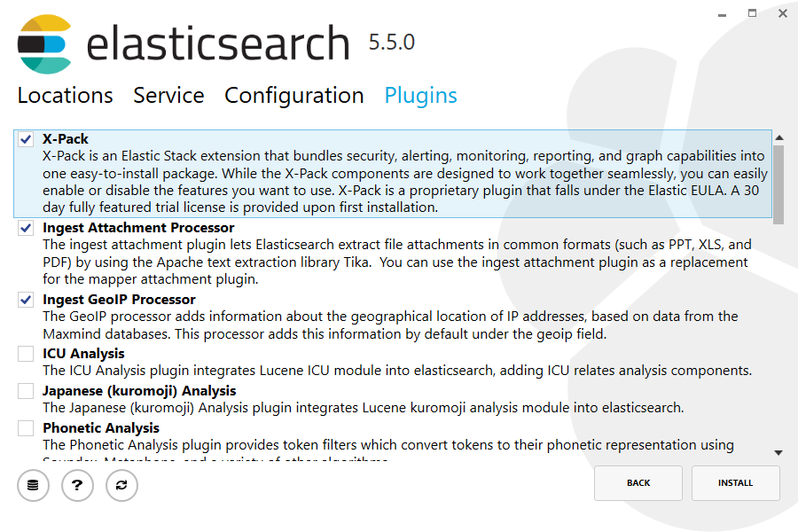This screenshot has width=798, height=532.
Task: Uncheck the X-Pack plugin checkbox
Action: [x=26, y=139]
